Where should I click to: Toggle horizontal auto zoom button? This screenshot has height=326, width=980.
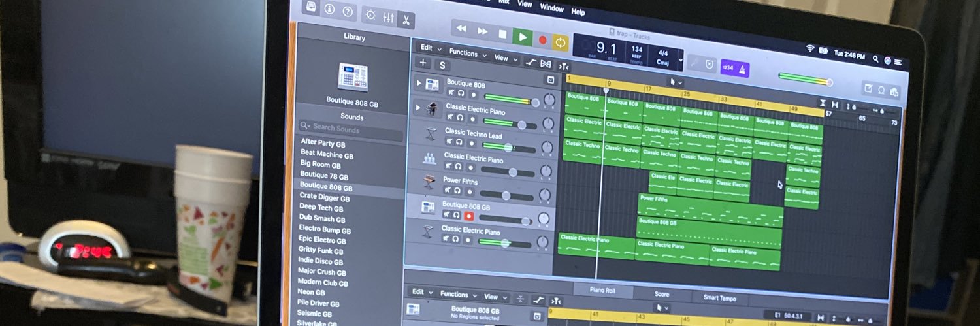(x=835, y=105)
